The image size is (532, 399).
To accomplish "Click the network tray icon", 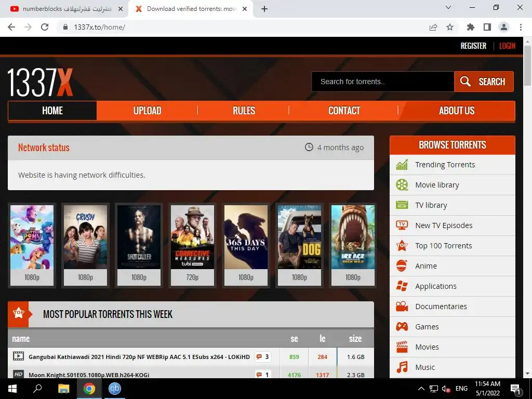I will 434,389.
